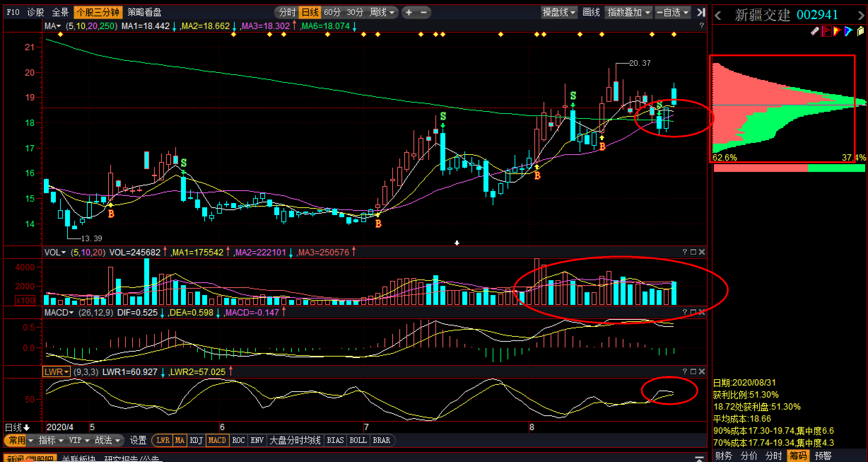Open the VOL indicator dropdown

[x=55, y=252]
